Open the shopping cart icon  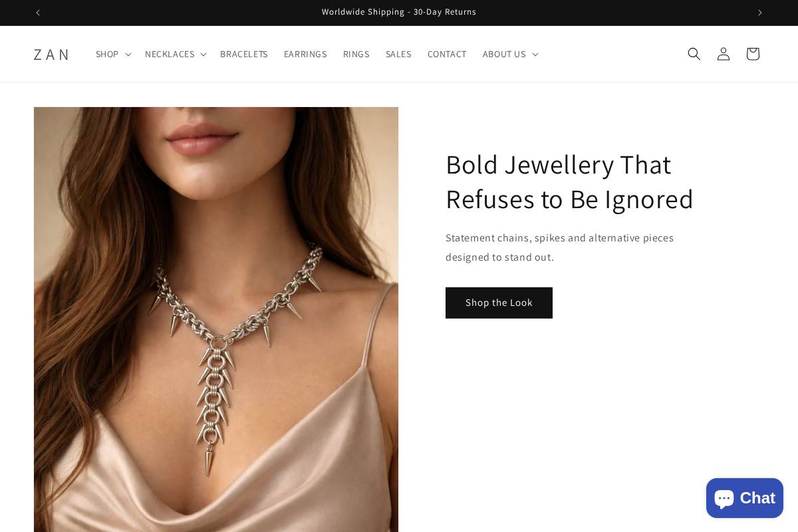coord(752,54)
